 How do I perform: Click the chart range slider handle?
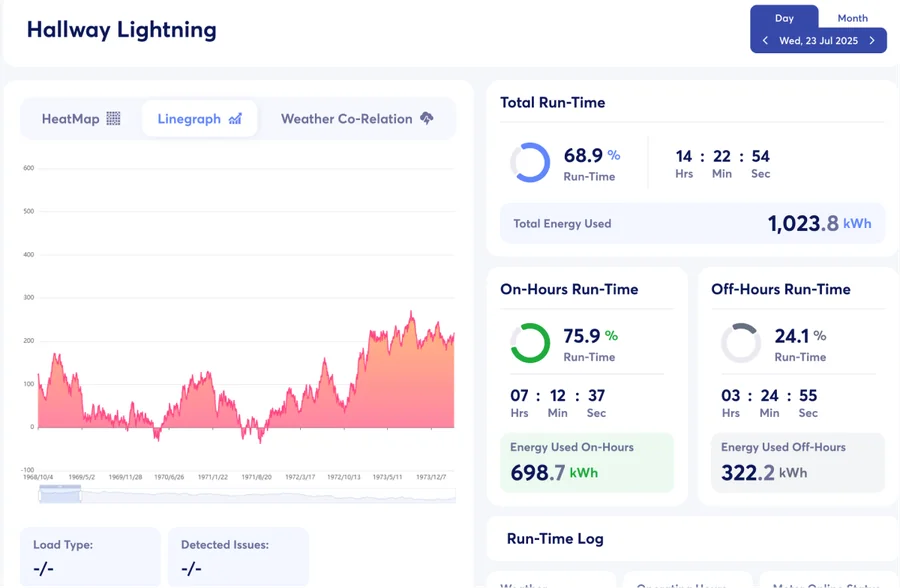pyautogui.click(x=60, y=494)
